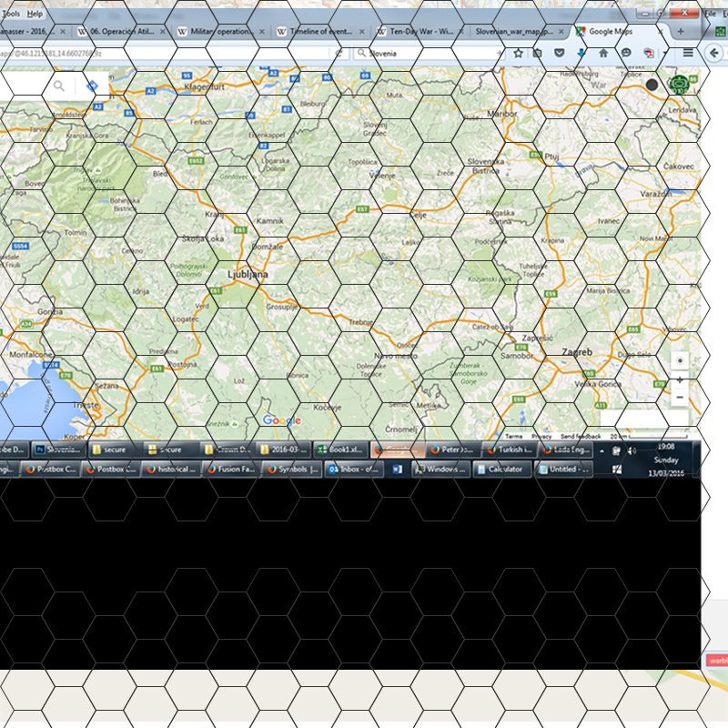Click Send feedback on the map

581,437
